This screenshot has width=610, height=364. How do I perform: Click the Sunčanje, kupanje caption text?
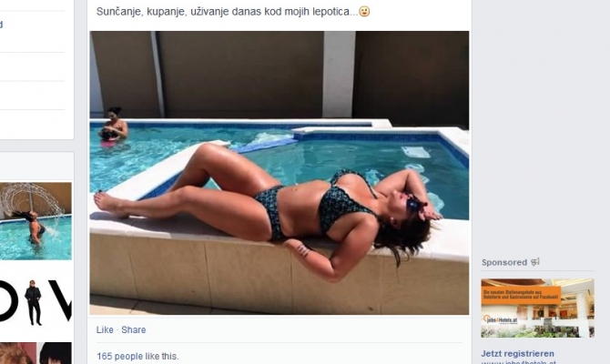click(227, 12)
